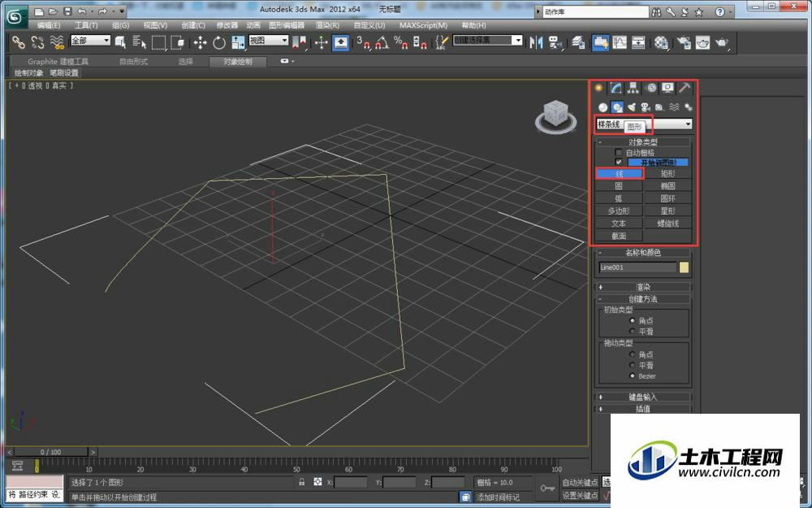812x508 pixels.
Task: Open the Hierarchy panel tab icon
Action: (x=633, y=88)
